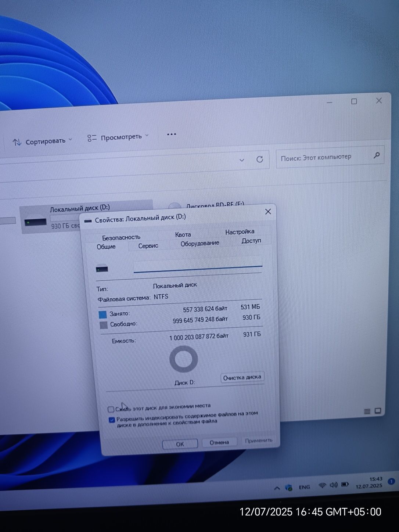The height and width of the screenshot is (532, 399).
Task: Cancel the dialog with Отмена
Action: (x=219, y=442)
